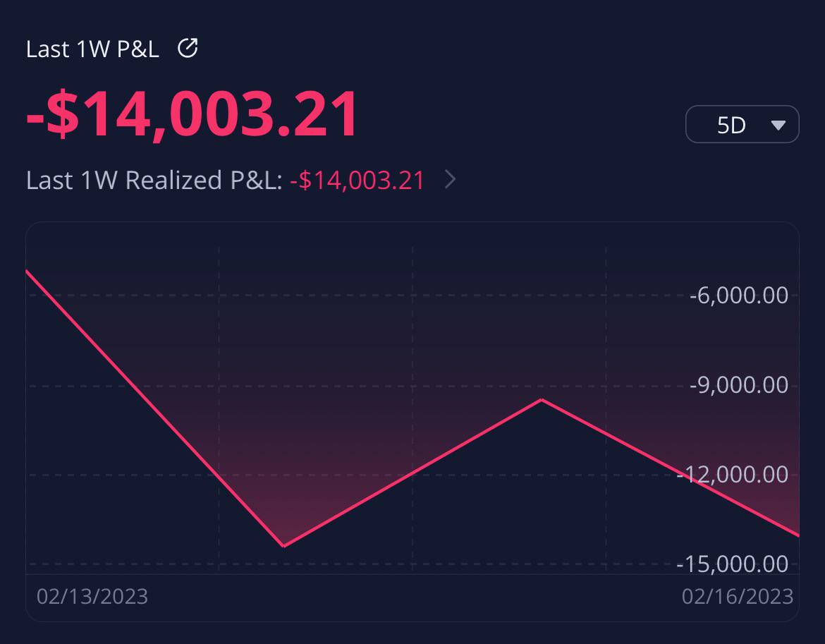Click the chart line's ending point at right edge

tap(797, 535)
